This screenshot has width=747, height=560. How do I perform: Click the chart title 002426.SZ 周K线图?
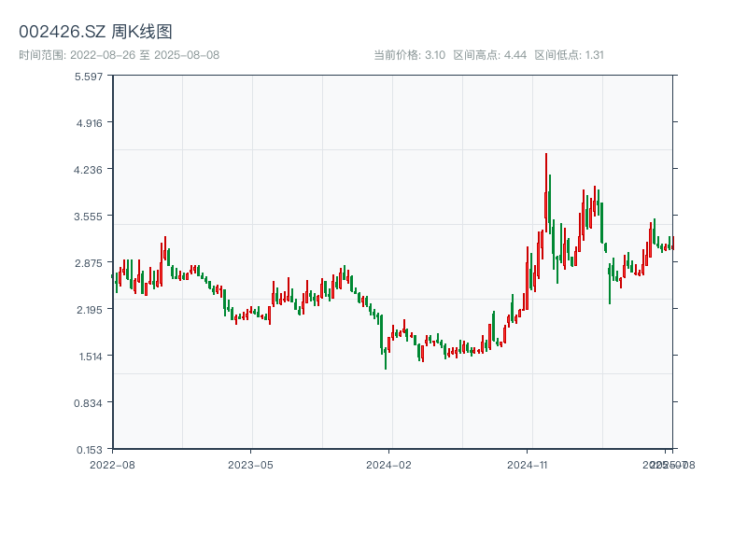tap(95, 32)
